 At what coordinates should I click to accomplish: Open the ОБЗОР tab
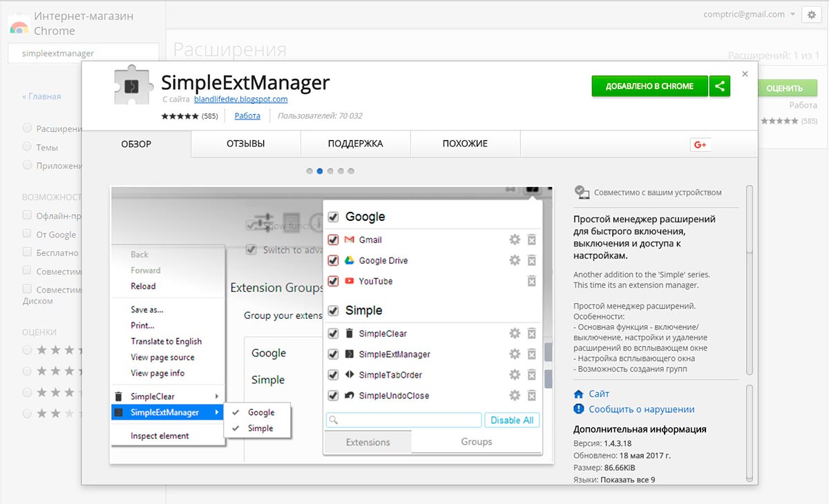pyautogui.click(x=136, y=144)
